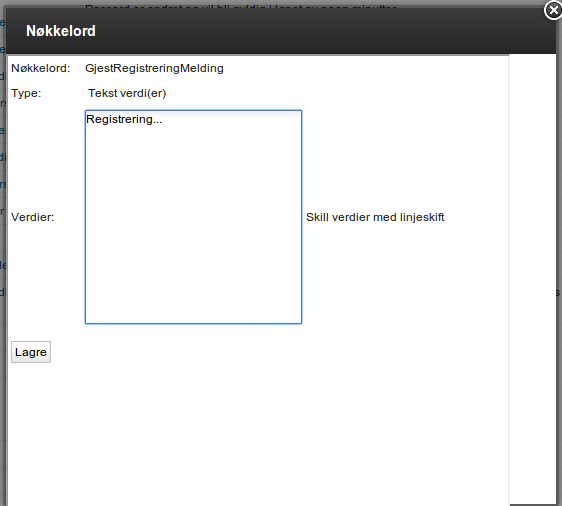Click the Verdier: field label
Viewport: 562px width, 506px height.
click(x=33, y=217)
